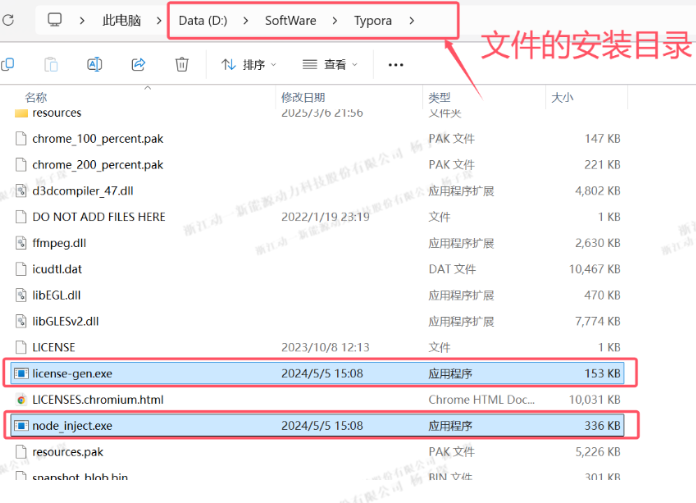696x503 pixels.
Task: Click the 336 KB size cell
Action: pyautogui.click(x=602, y=426)
